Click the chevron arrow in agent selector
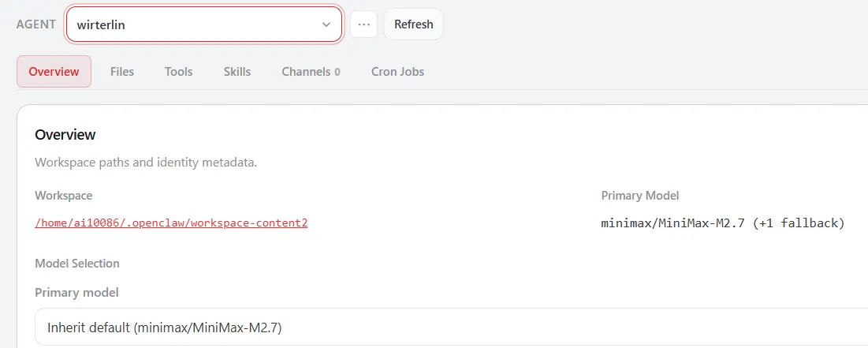868x348 pixels. (x=326, y=24)
